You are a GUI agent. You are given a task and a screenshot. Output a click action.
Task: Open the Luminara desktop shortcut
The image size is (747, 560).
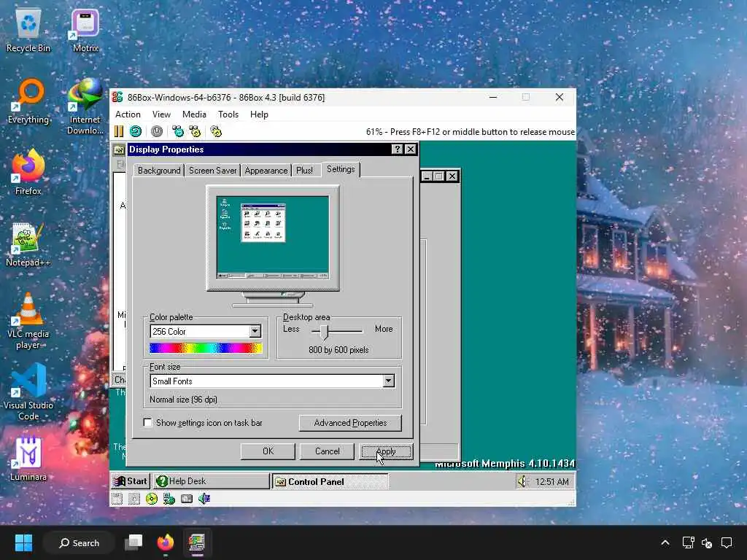[28, 458]
